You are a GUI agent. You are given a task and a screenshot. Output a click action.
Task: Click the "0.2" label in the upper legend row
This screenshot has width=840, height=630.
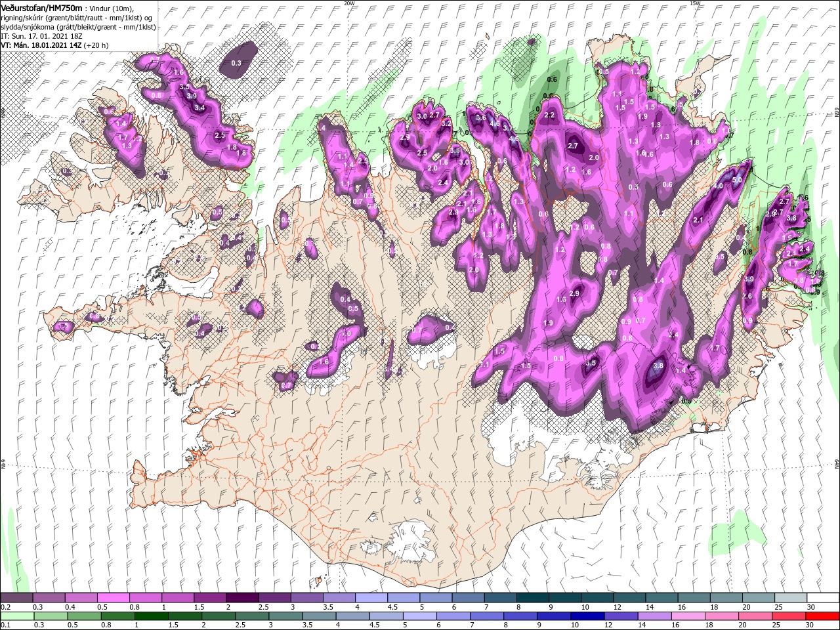coord(5,607)
